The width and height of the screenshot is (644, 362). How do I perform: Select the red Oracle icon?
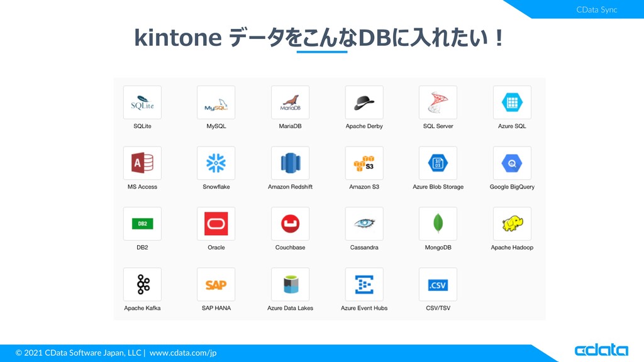[x=216, y=224]
